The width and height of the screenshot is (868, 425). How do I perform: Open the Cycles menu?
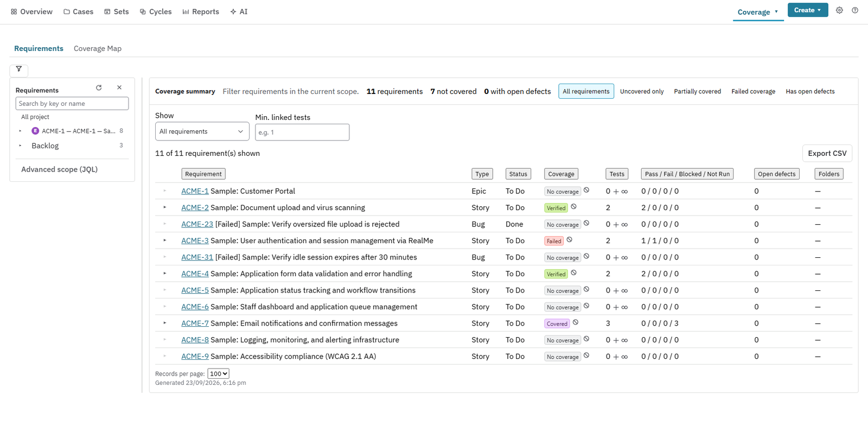click(x=156, y=11)
